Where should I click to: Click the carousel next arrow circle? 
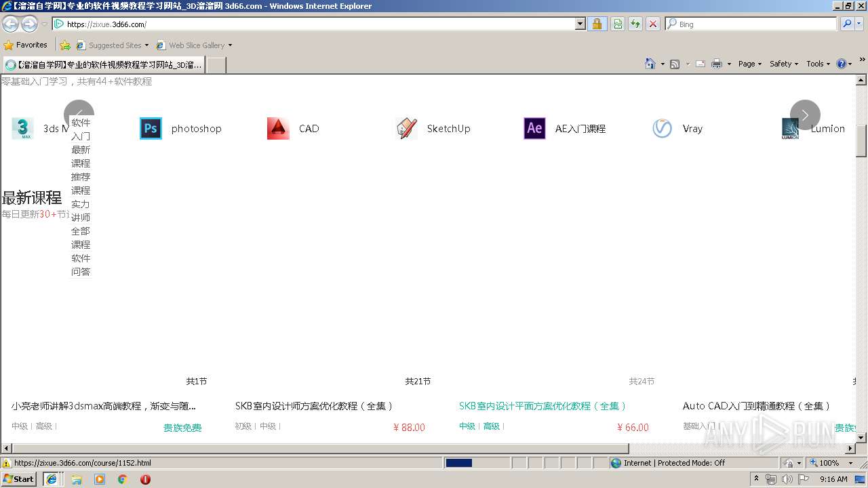click(x=805, y=115)
